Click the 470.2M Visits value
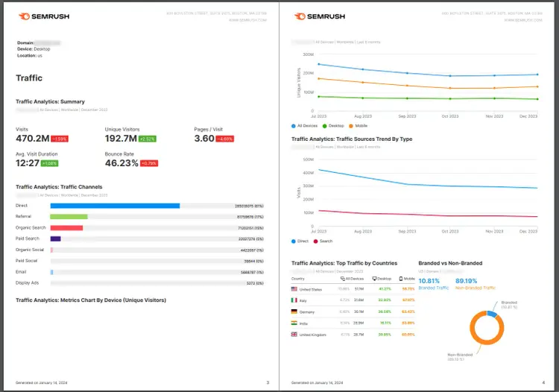This screenshot has width=559, height=392. point(33,139)
